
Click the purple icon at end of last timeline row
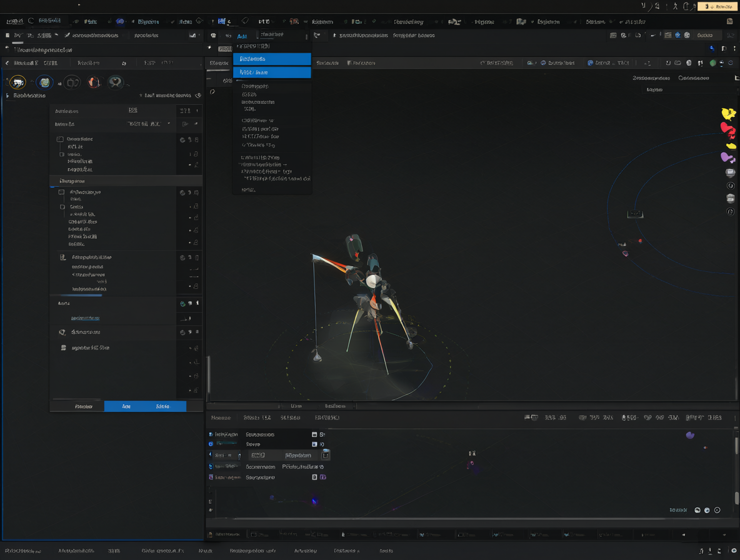tap(322, 477)
